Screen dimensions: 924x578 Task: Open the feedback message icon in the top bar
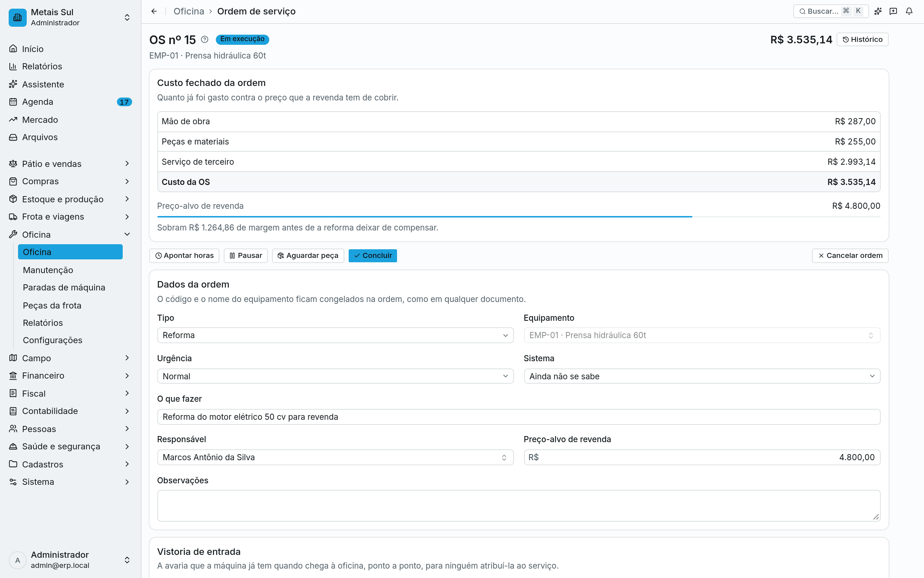tap(893, 11)
